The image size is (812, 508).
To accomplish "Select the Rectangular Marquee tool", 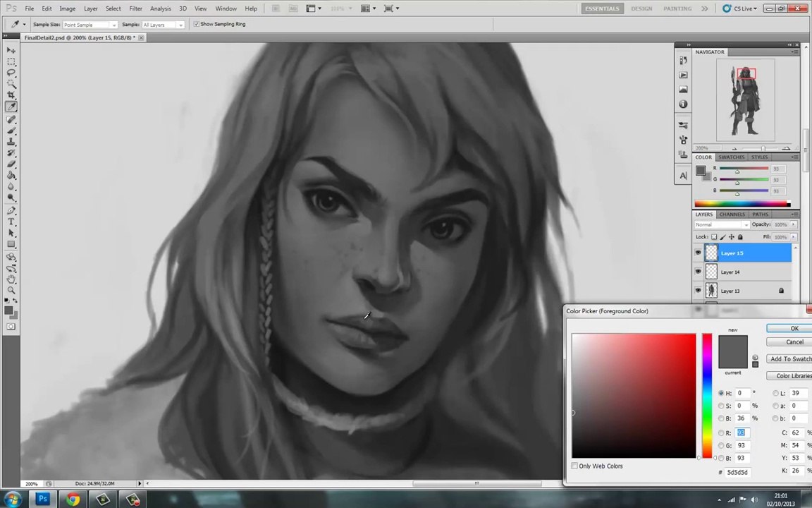I will click(x=11, y=61).
